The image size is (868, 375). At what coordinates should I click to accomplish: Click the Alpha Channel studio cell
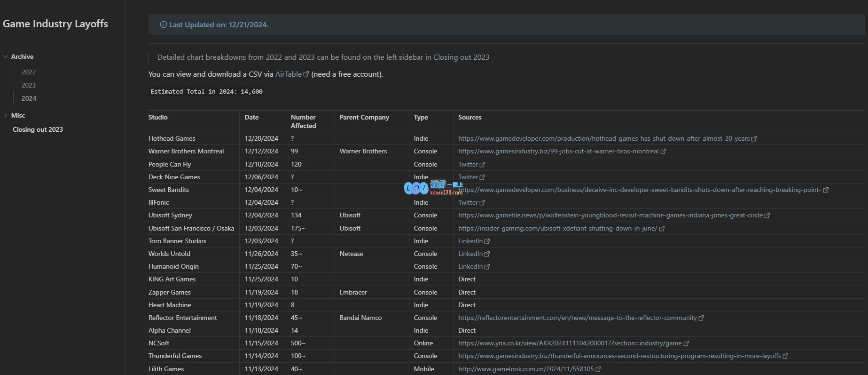pyautogui.click(x=170, y=330)
